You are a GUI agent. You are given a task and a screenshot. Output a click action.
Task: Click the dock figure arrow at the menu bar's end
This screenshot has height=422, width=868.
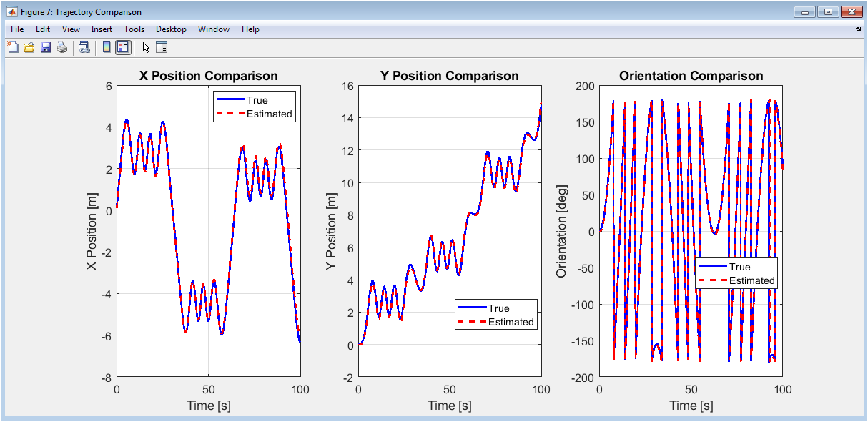(x=859, y=29)
